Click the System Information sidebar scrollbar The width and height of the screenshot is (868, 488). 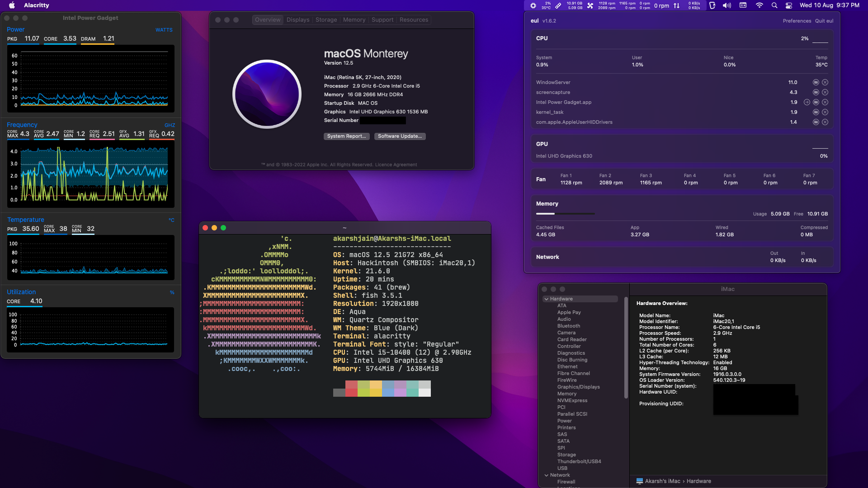click(626, 348)
